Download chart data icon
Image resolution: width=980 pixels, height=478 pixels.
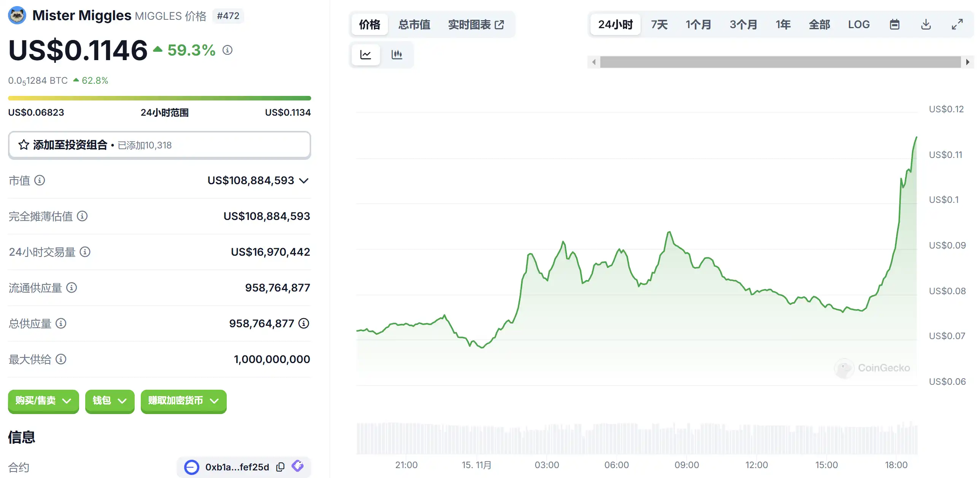pos(926,24)
